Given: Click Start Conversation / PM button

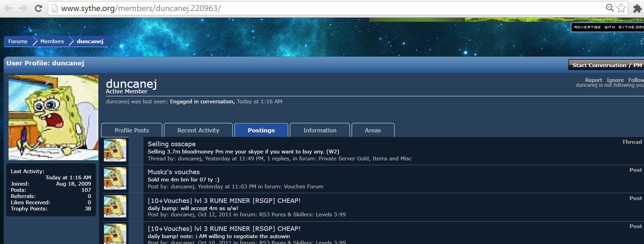Looking at the screenshot, I should click(606, 65).
